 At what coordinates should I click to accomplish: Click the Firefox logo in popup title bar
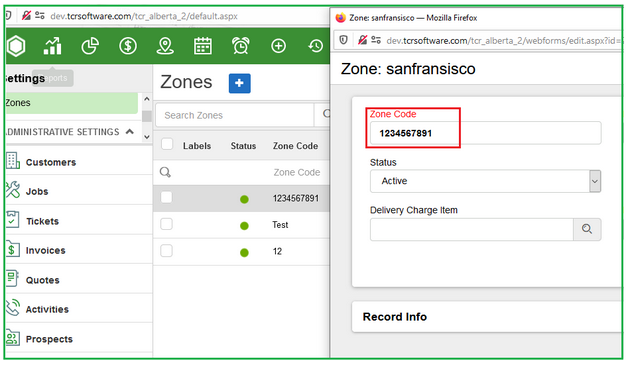[340, 18]
